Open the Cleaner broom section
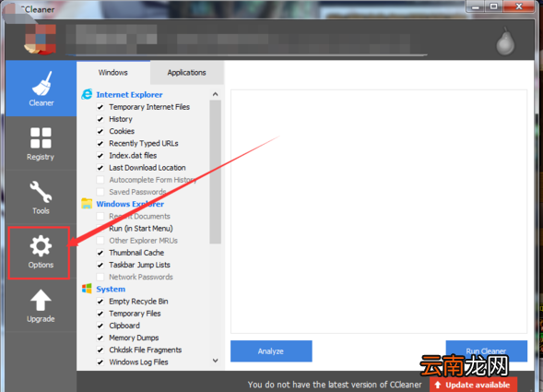This screenshot has height=392, width=543. click(x=41, y=89)
